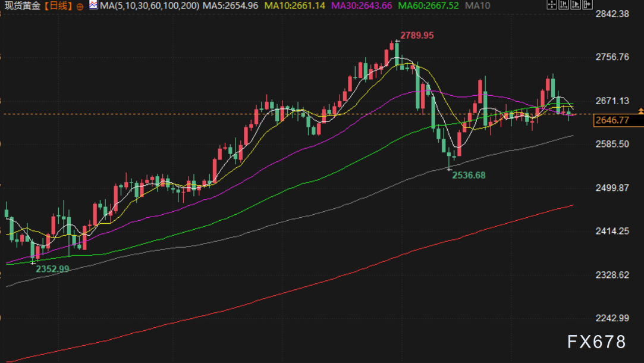Click the orange arrow marker above price tag
Screen dimensions: 644x363
(x=640, y=111)
